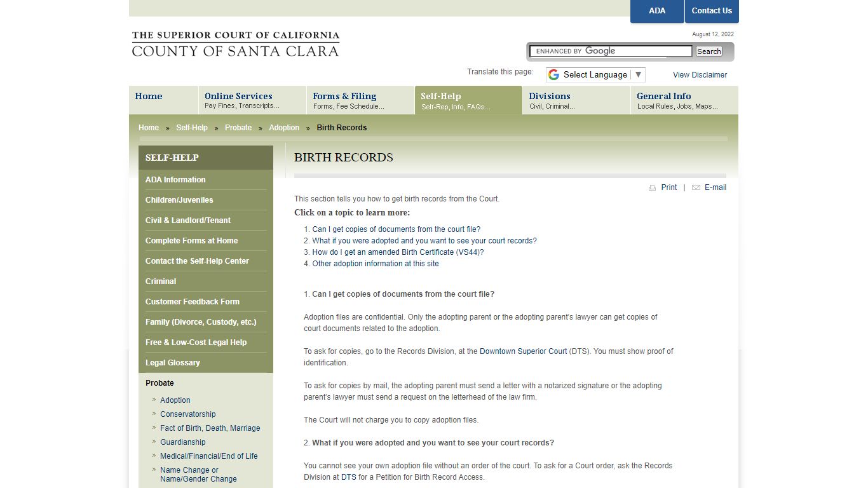The image size is (868, 488).
Task: Open the General Info menu
Action: pos(684,100)
